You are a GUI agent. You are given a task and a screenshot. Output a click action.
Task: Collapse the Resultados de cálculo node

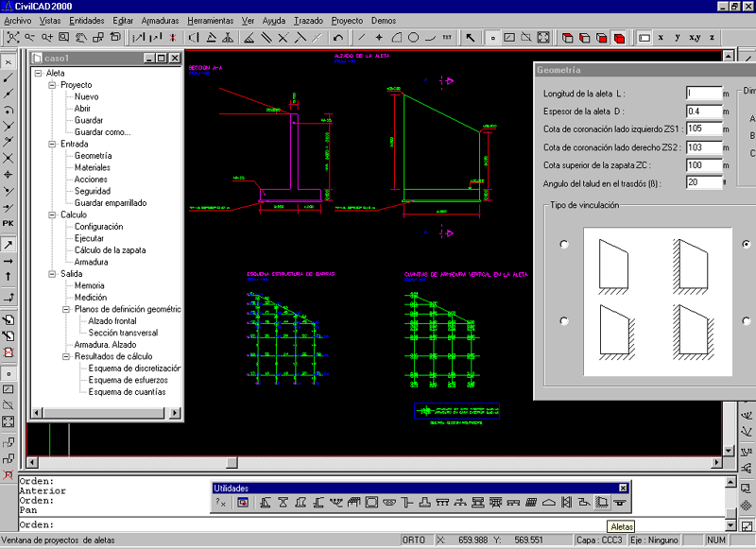click(66, 356)
